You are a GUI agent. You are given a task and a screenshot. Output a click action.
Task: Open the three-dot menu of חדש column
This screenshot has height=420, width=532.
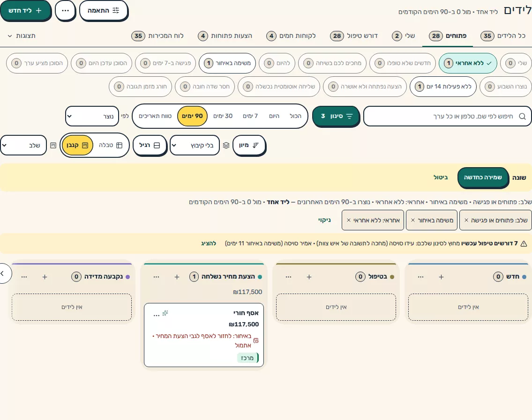coord(421,277)
